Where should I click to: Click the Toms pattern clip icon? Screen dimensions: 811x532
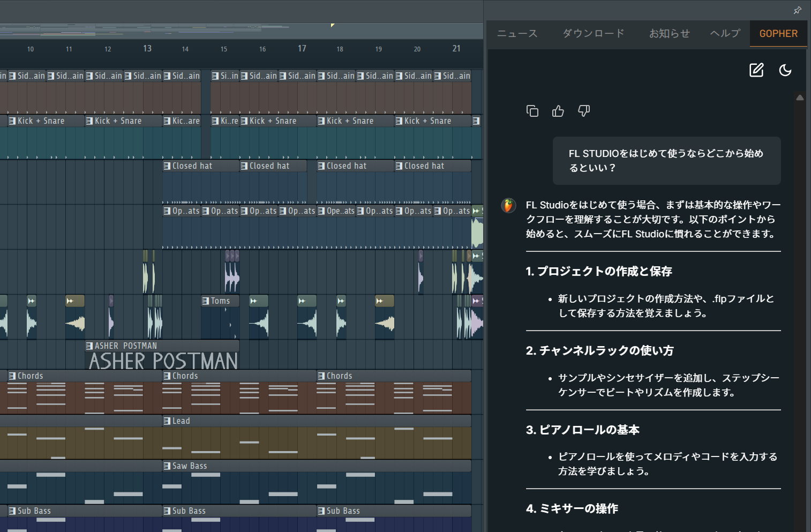click(206, 301)
